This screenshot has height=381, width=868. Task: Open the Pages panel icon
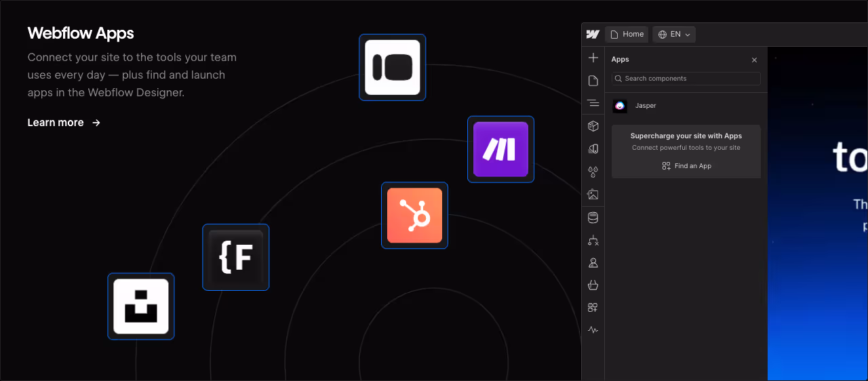tap(593, 81)
